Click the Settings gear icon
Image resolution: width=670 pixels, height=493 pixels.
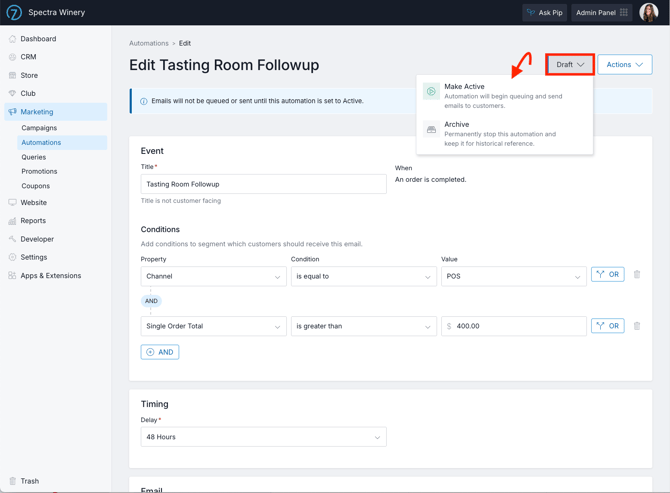coord(12,257)
